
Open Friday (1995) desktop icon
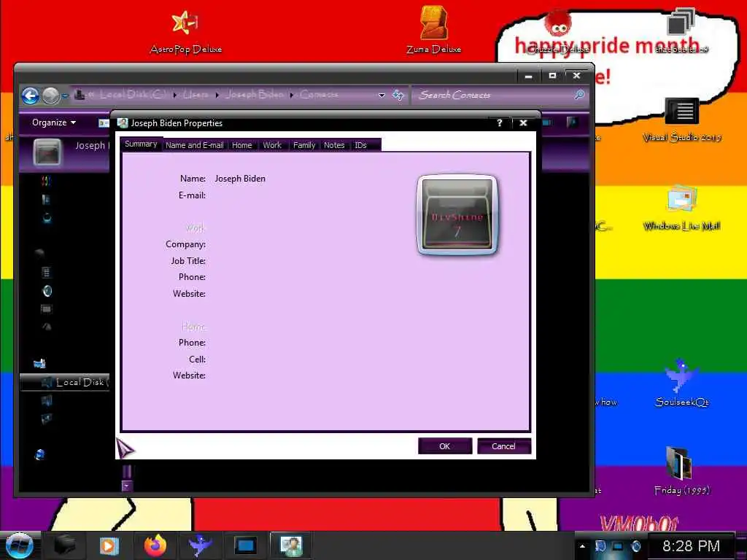pyautogui.click(x=682, y=472)
